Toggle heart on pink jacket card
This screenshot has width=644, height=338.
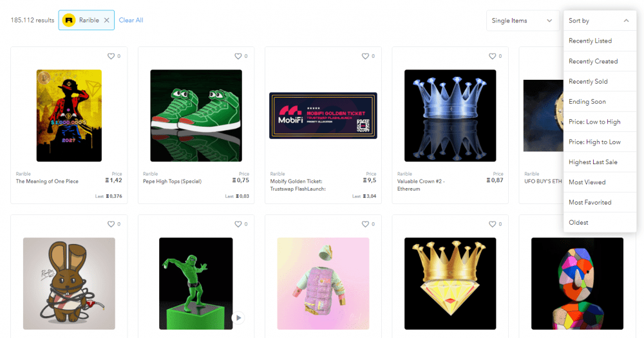[x=365, y=224]
